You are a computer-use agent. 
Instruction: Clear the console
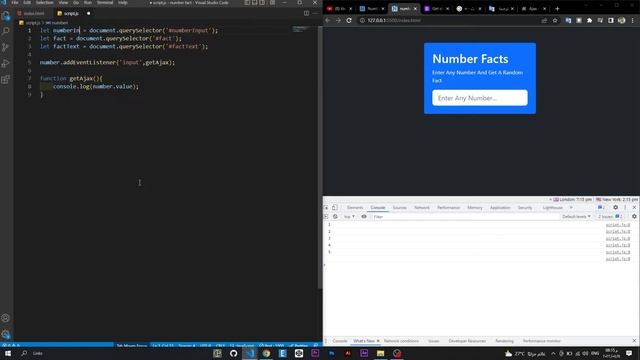(x=335, y=216)
